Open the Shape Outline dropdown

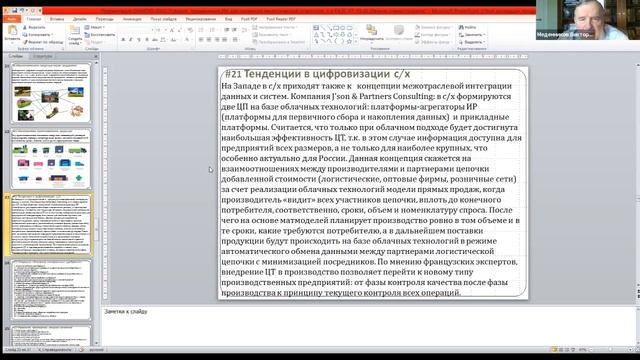point(433,35)
